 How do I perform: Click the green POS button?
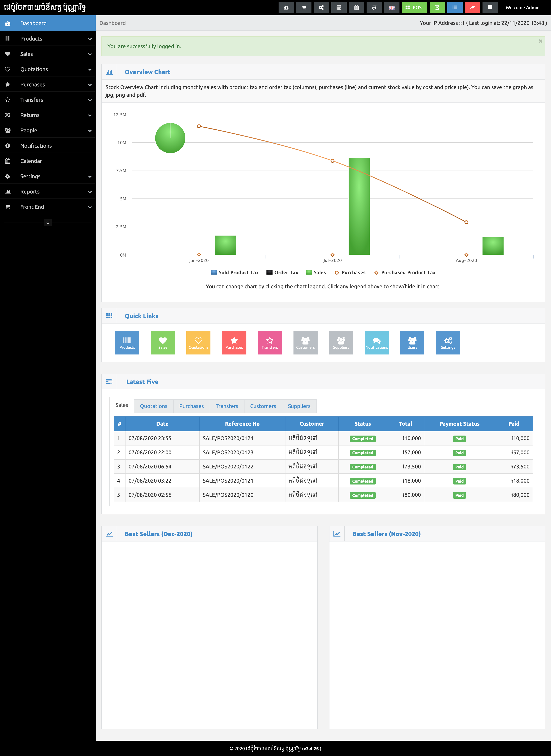(x=414, y=8)
